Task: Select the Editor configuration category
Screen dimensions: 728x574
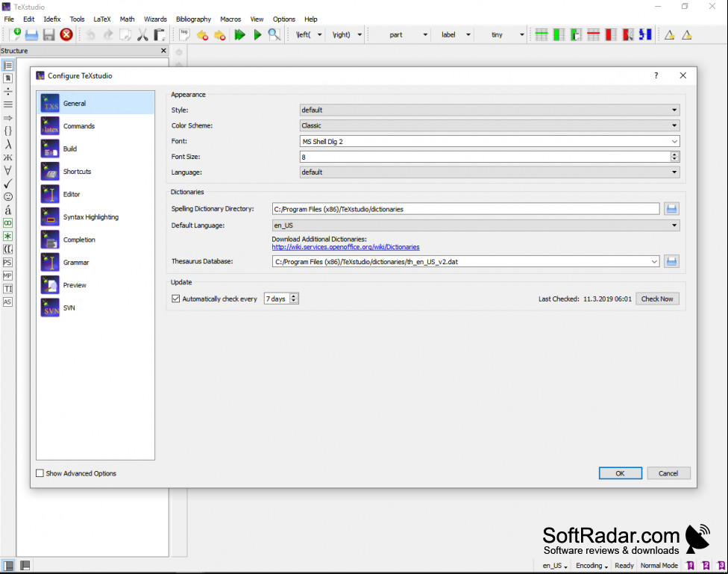Action: (x=95, y=194)
